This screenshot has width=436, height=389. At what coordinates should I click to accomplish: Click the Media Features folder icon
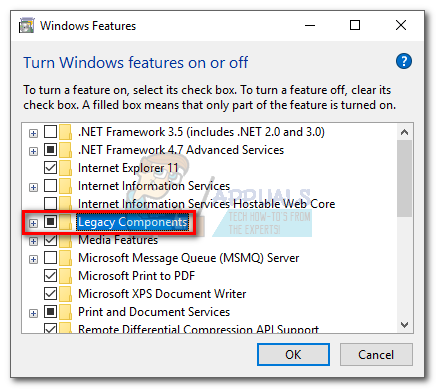(65, 240)
